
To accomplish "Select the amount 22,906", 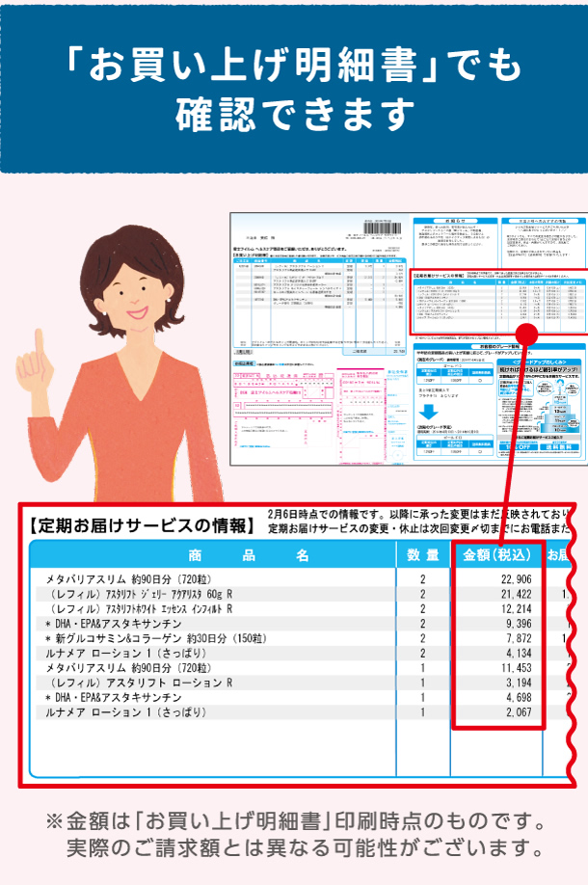I will point(517,579).
